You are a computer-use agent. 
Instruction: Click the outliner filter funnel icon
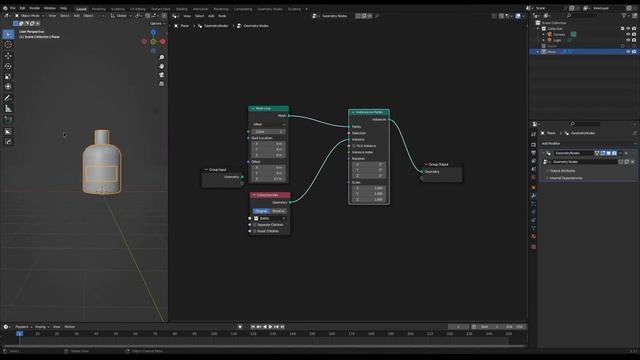click(624, 16)
